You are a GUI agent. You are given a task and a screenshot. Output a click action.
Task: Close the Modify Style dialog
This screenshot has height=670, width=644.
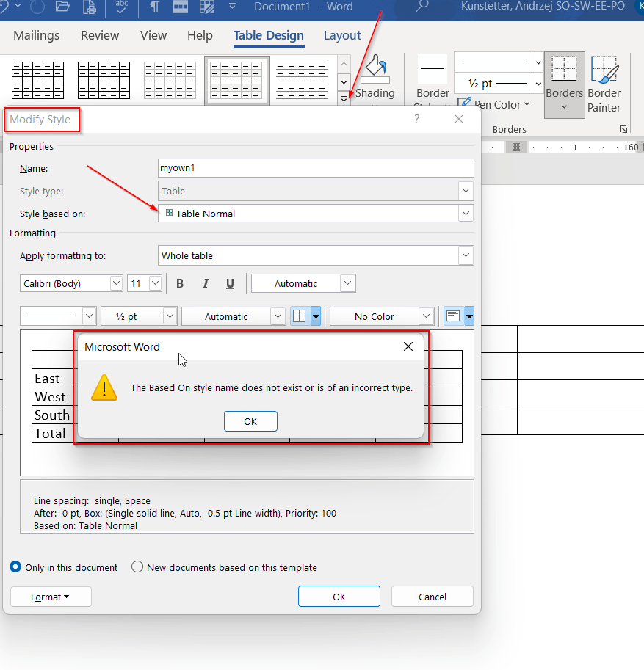coord(459,119)
